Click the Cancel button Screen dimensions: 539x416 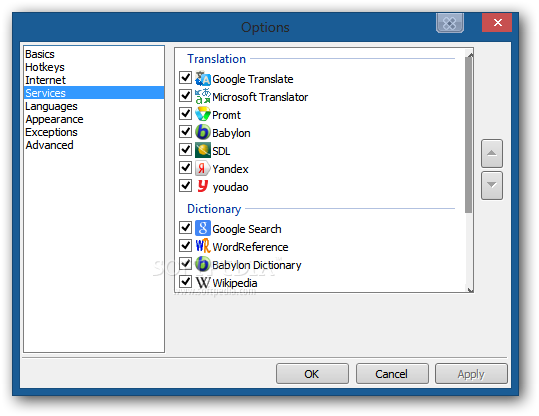(x=392, y=374)
